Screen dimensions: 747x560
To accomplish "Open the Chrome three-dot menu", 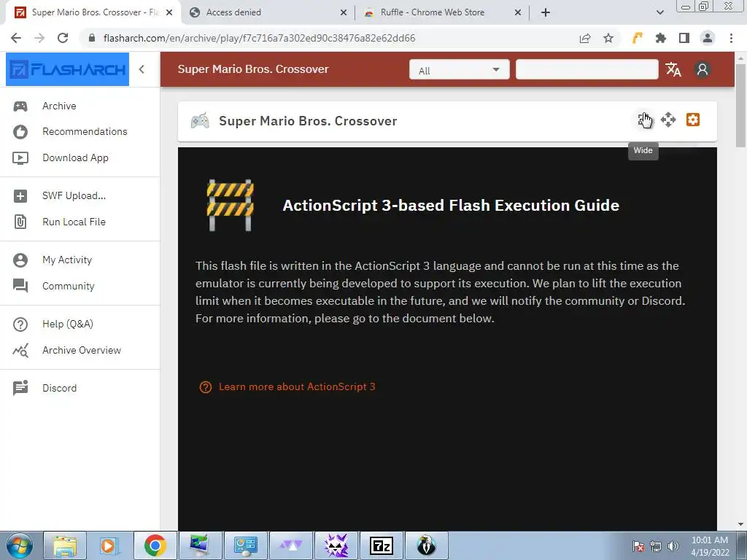I will 731,38.
